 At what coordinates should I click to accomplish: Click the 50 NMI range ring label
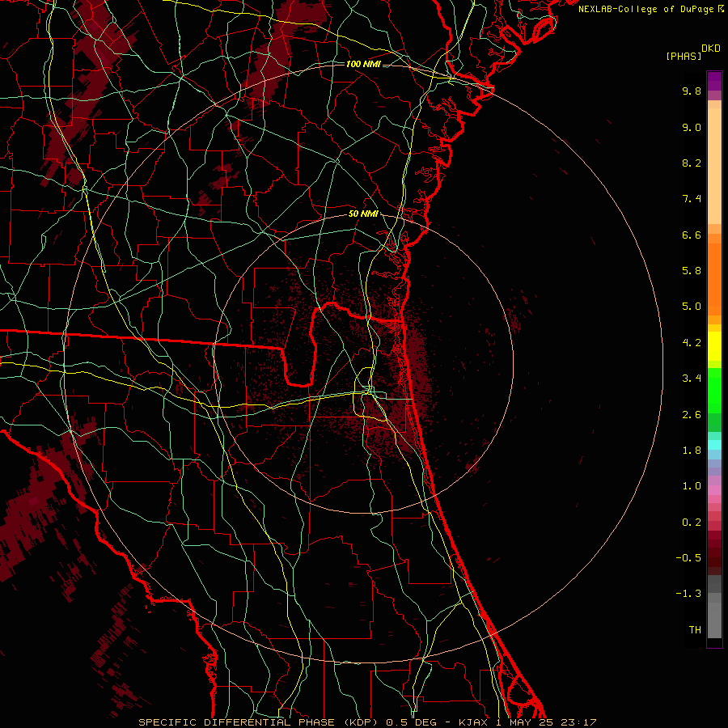pyautogui.click(x=363, y=214)
